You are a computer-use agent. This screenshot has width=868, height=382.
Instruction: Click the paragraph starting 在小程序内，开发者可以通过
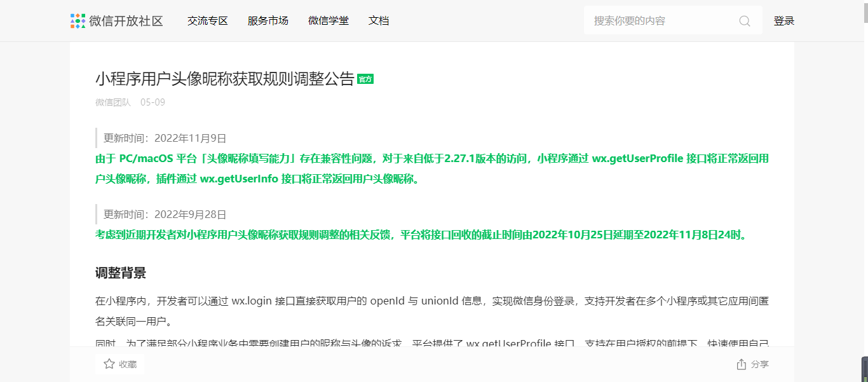tap(432, 311)
